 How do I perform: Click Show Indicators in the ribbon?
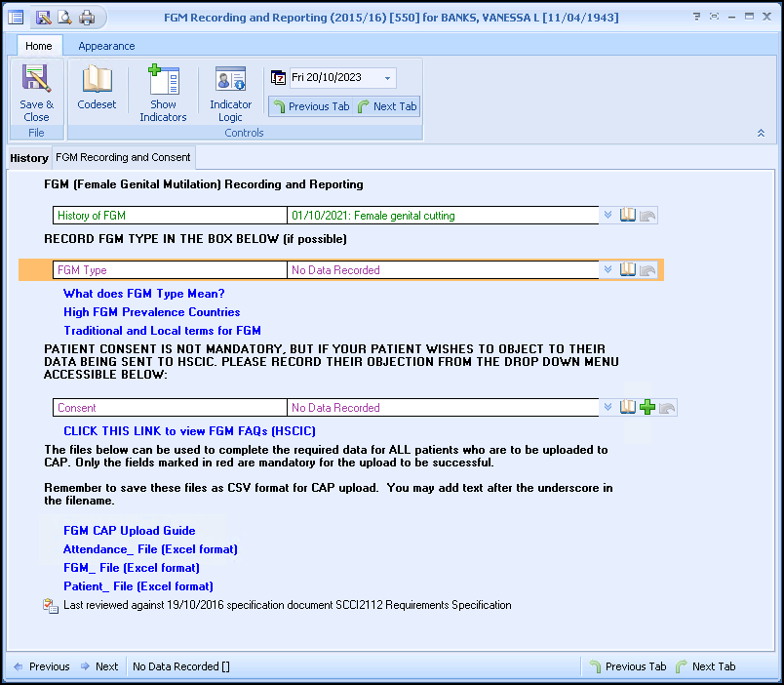pyautogui.click(x=163, y=93)
